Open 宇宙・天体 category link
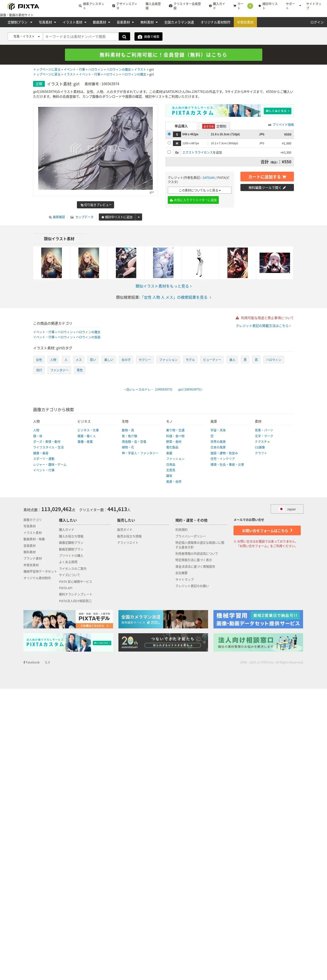Viewport: 327px width, 980px height. point(218,430)
